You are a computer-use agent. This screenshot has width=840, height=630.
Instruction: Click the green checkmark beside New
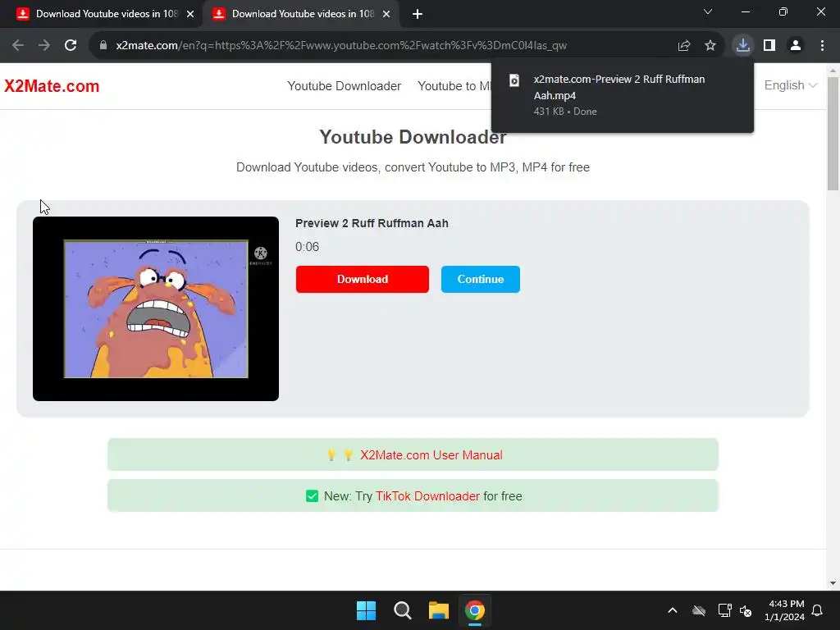pos(312,496)
